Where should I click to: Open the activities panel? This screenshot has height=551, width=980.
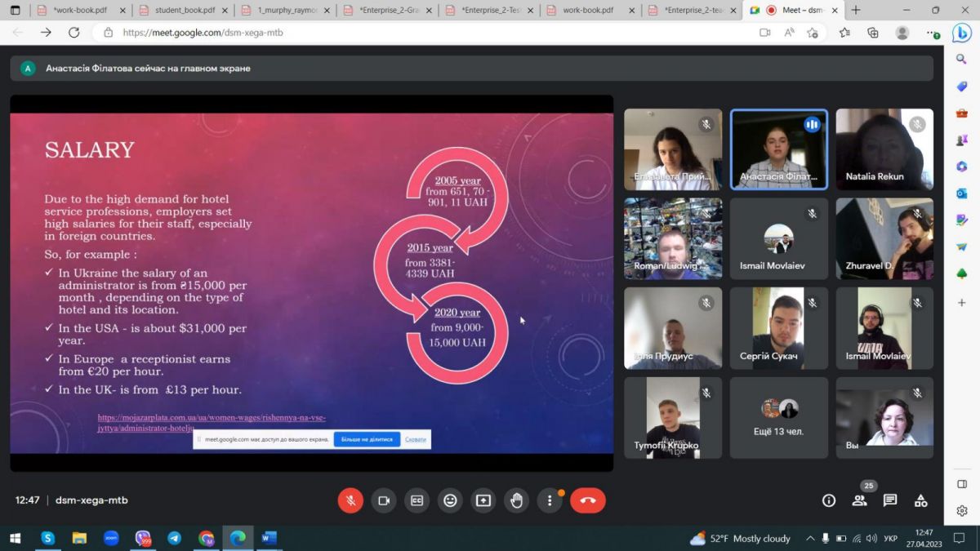click(x=920, y=500)
